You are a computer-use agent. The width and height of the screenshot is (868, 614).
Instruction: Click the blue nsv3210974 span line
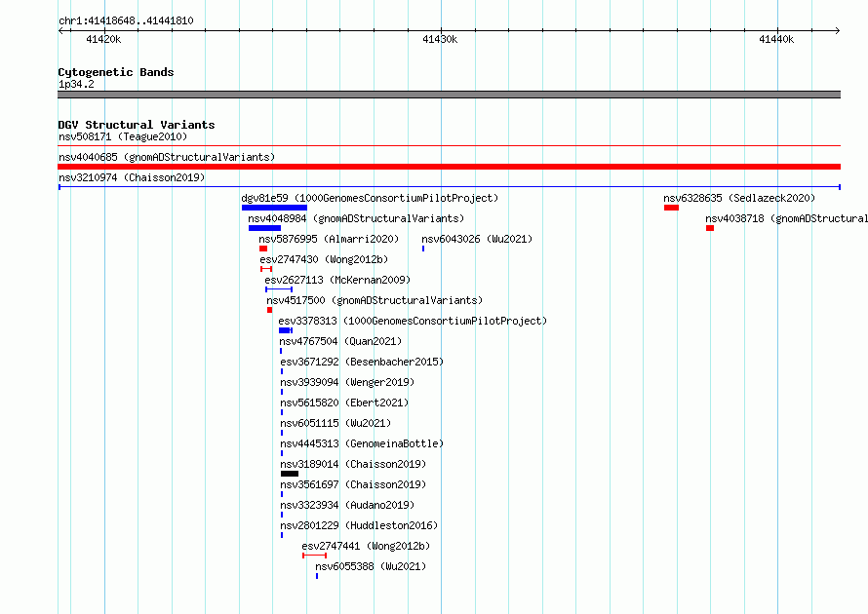pos(449,187)
